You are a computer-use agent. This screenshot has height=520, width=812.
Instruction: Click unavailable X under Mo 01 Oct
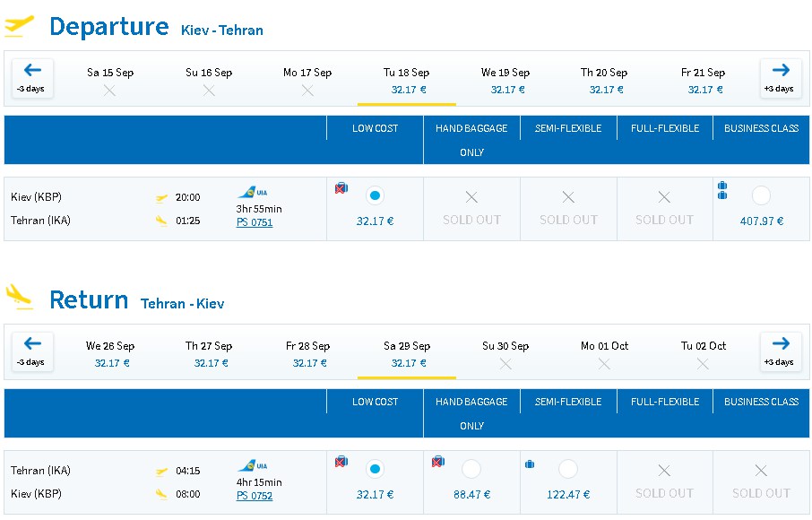click(x=604, y=364)
